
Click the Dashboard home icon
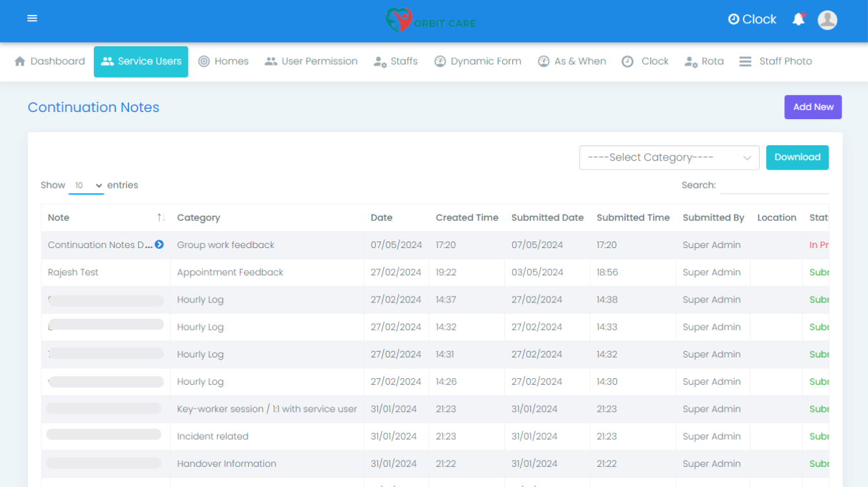(x=20, y=62)
